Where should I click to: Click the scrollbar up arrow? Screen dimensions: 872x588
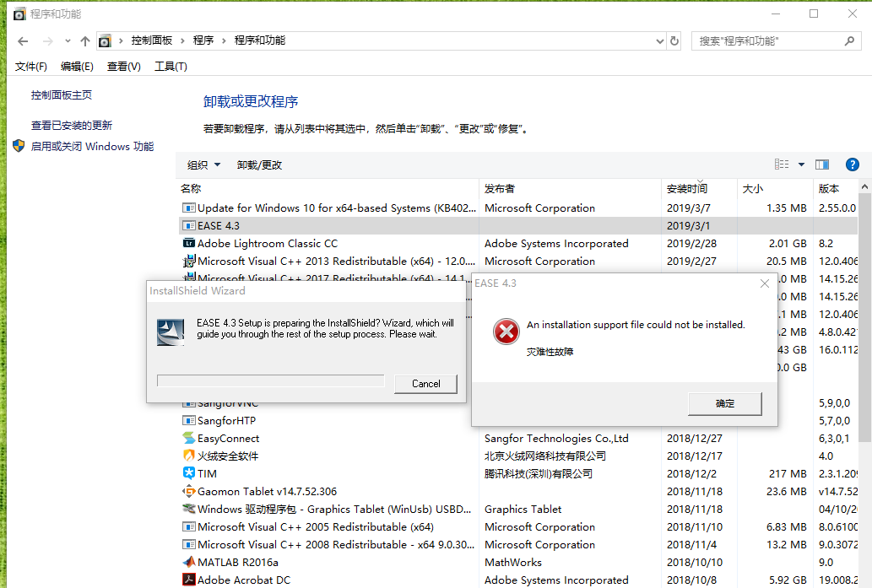pyautogui.click(x=864, y=187)
